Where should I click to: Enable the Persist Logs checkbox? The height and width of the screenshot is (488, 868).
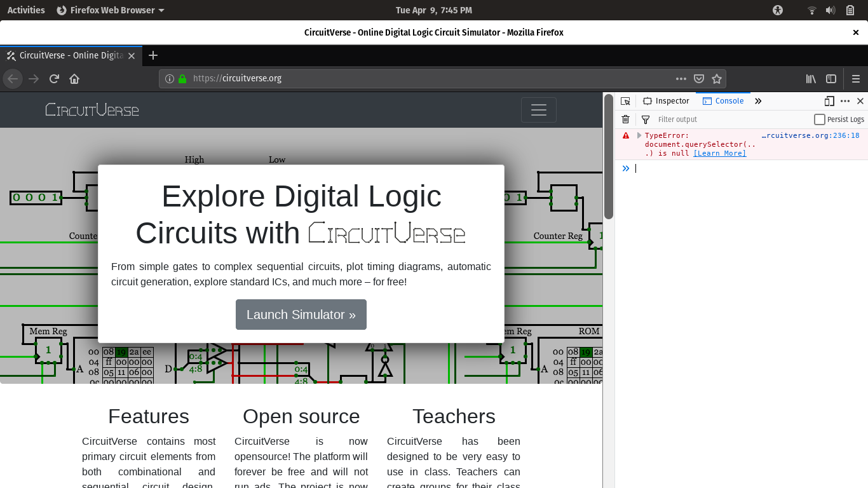818,119
